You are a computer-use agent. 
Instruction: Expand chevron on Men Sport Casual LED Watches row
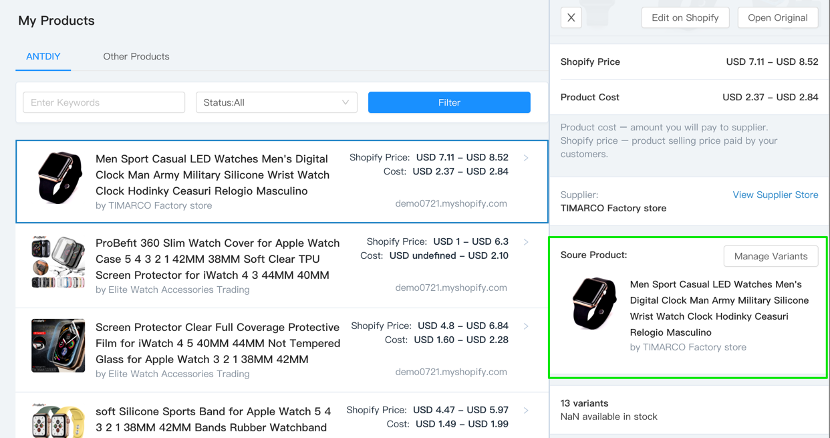click(526, 158)
